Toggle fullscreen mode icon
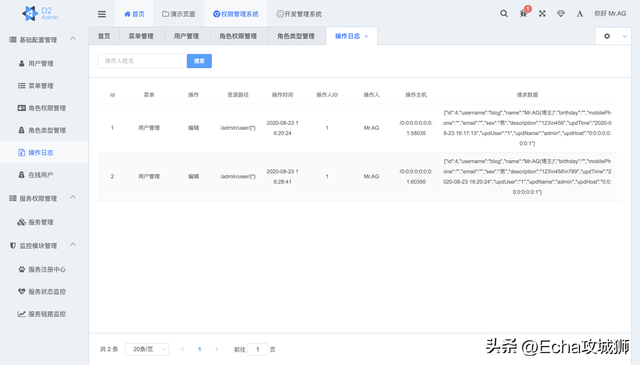Screen dimensions: 640x365 click(542, 13)
